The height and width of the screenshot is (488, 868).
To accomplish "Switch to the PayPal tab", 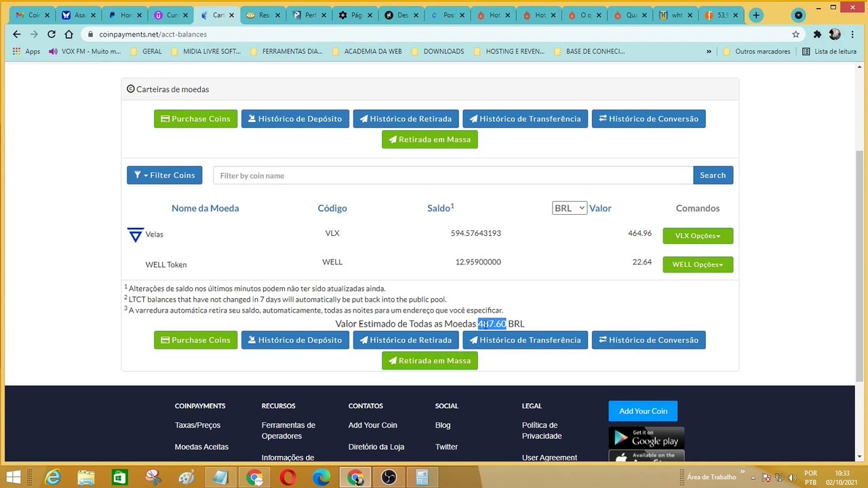I will (123, 15).
